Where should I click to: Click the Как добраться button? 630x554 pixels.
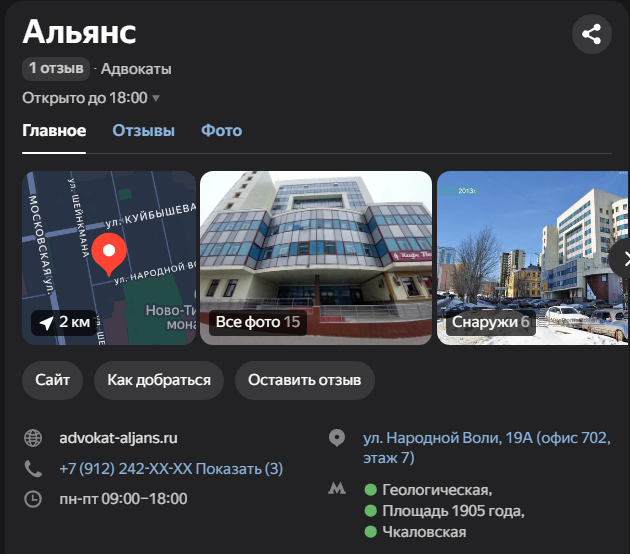coord(159,380)
